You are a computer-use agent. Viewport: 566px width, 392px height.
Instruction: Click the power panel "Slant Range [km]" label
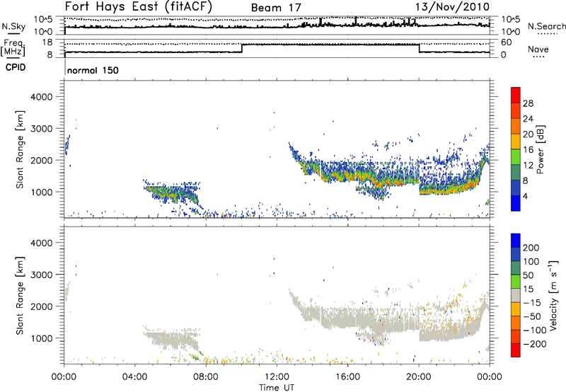(20, 149)
